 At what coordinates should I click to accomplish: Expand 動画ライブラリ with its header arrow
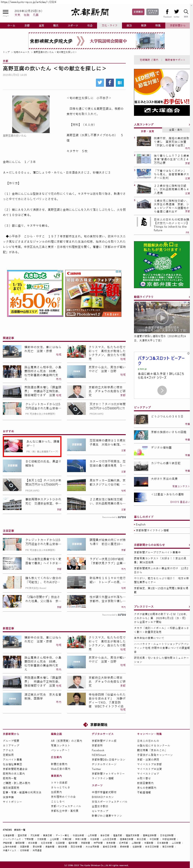pos(189,297)
